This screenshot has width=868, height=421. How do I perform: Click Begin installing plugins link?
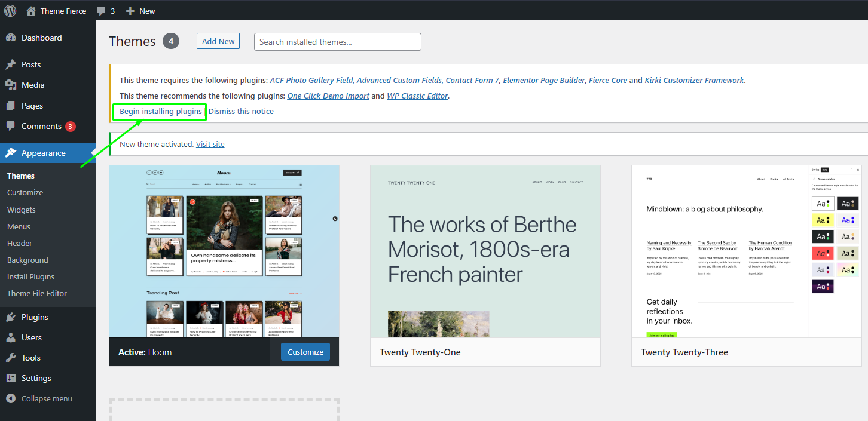pos(161,111)
